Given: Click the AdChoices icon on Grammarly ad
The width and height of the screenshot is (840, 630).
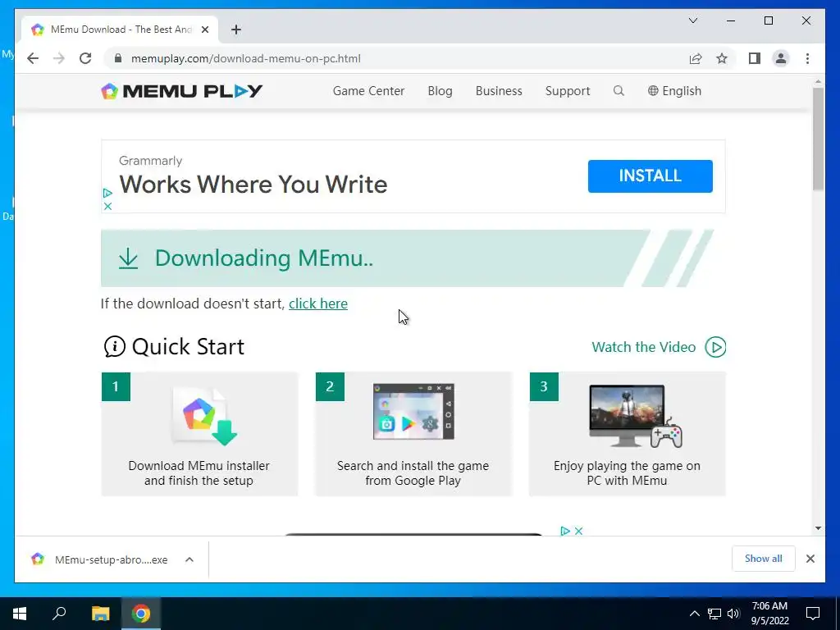Looking at the screenshot, I should pyautogui.click(x=107, y=193).
